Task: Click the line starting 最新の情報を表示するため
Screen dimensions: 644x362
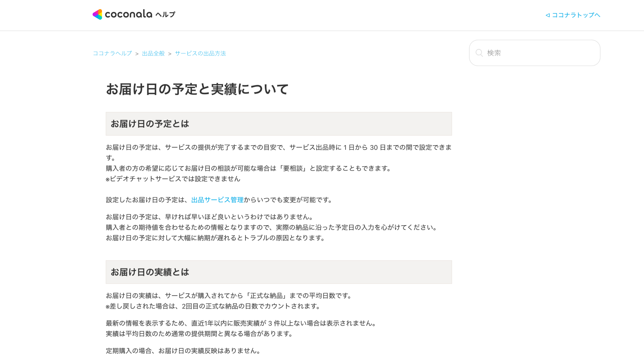Action: coord(241,323)
